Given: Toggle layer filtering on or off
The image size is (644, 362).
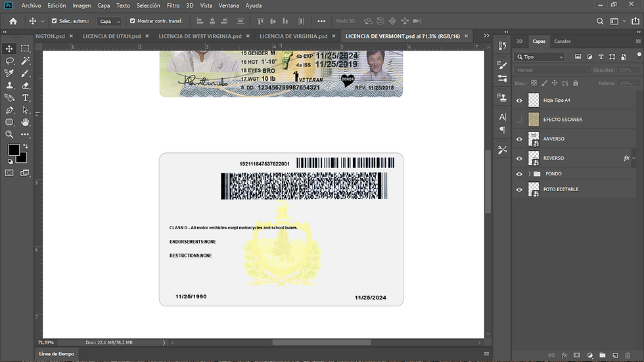Looking at the screenshot, I should coord(639,55).
